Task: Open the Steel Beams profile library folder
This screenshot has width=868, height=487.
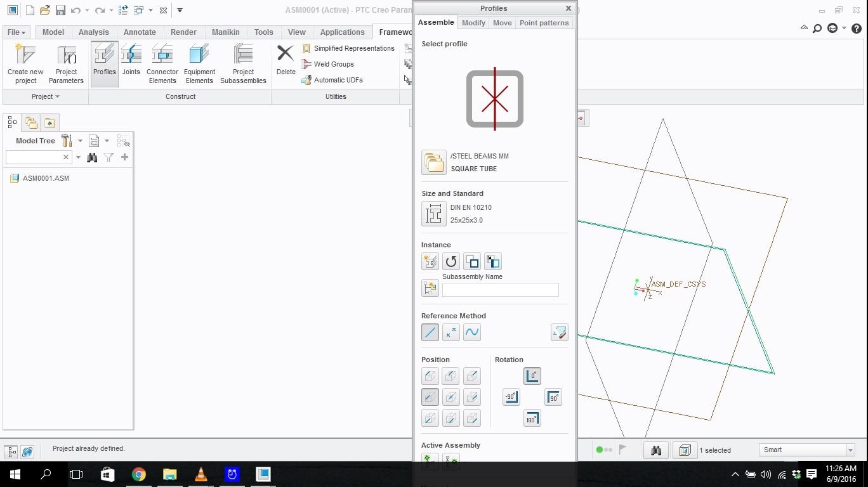Action: click(x=434, y=162)
